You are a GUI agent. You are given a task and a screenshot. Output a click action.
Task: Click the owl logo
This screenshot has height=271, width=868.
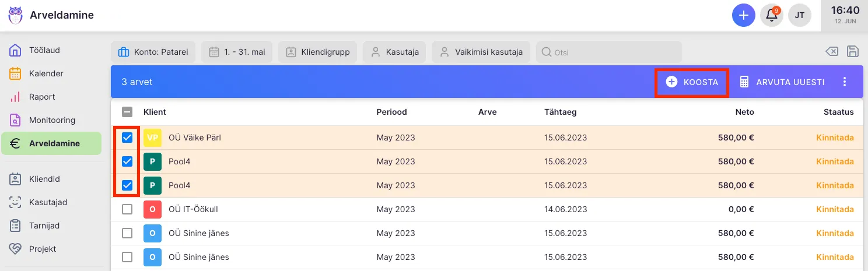point(15,15)
